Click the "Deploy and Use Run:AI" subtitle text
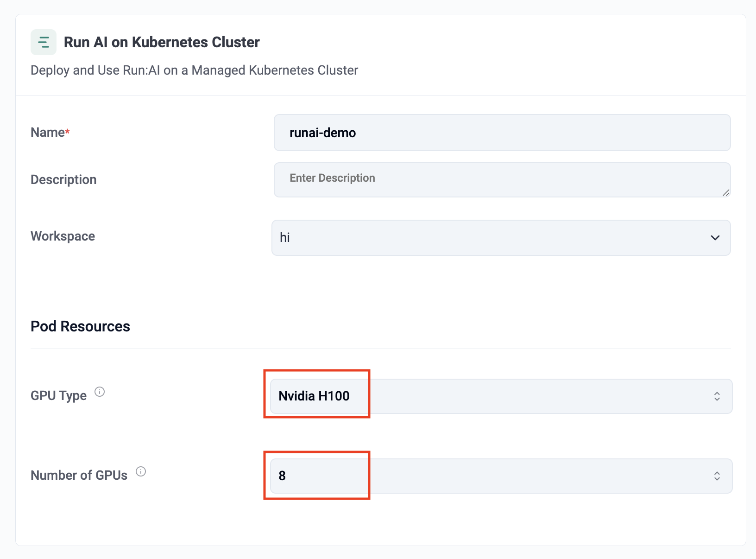The height and width of the screenshot is (559, 756). click(x=194, y=70)
